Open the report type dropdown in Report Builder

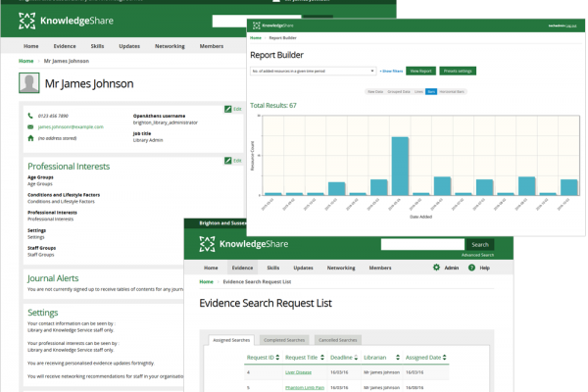[x=314, y=71]
